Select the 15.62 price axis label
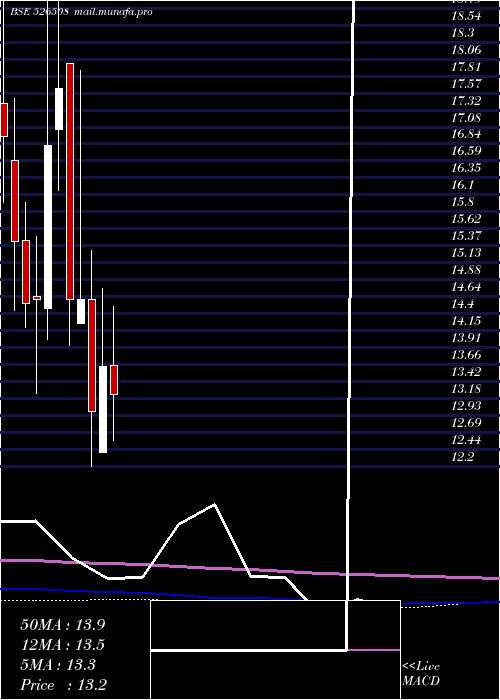The width and height of the screenshot is (500, 700). [466, 219]
